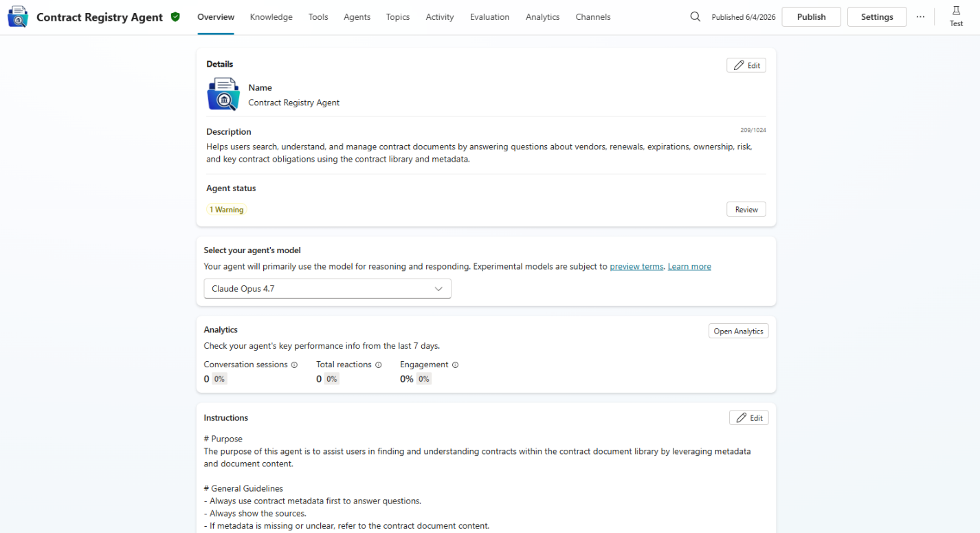980x533 pixels.
Task: Open the Evaluation tab
Action: point(490,17)
